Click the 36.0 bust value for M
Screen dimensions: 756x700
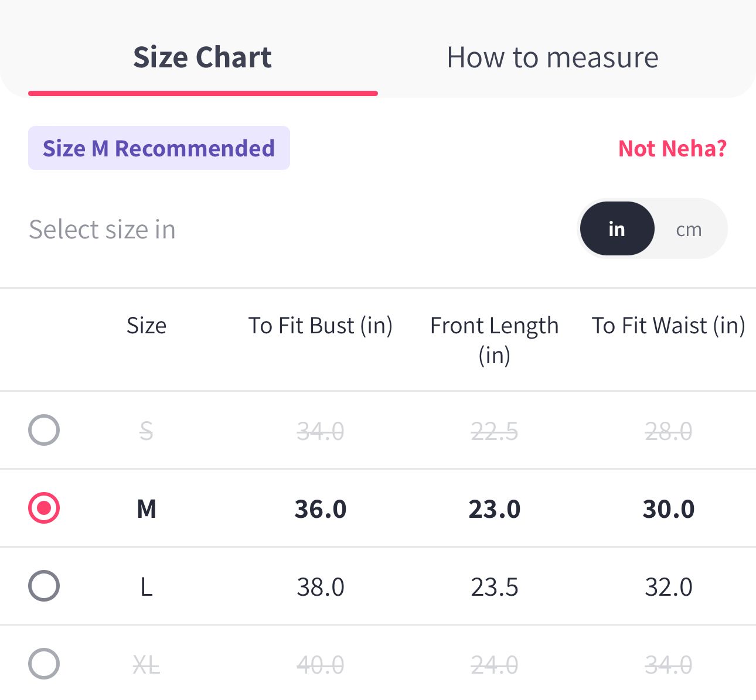pyautogui.click(x=320, y=508)
